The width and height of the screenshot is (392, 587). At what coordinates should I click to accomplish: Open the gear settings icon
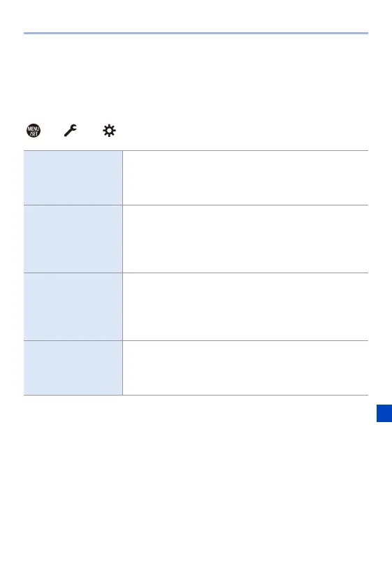click(x=109, y=131)
